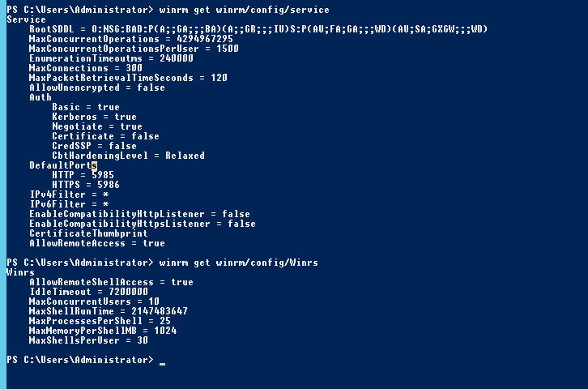
Task: Click 'MaxMemoryPerShellMB = 1024' line
Action: [x=103, y=331]
